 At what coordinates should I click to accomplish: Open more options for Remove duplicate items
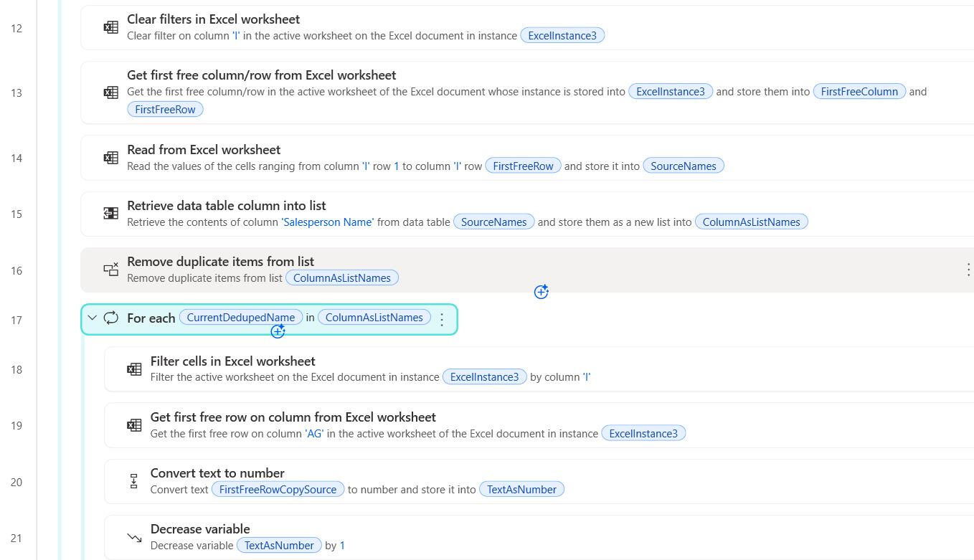tap(968, 270)
